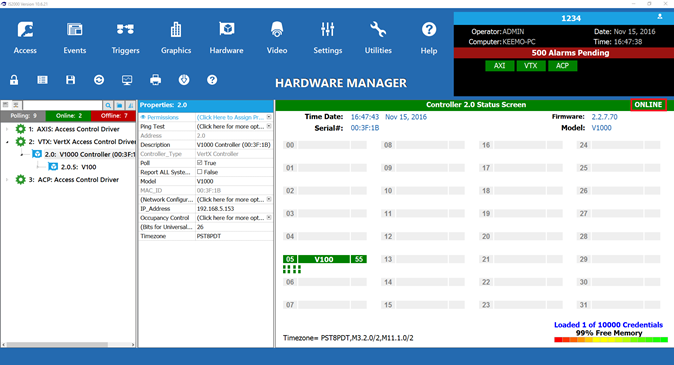Click the download arrow circle icon
The width and height of the screenshot is (674, 365).
coord(184,80)
